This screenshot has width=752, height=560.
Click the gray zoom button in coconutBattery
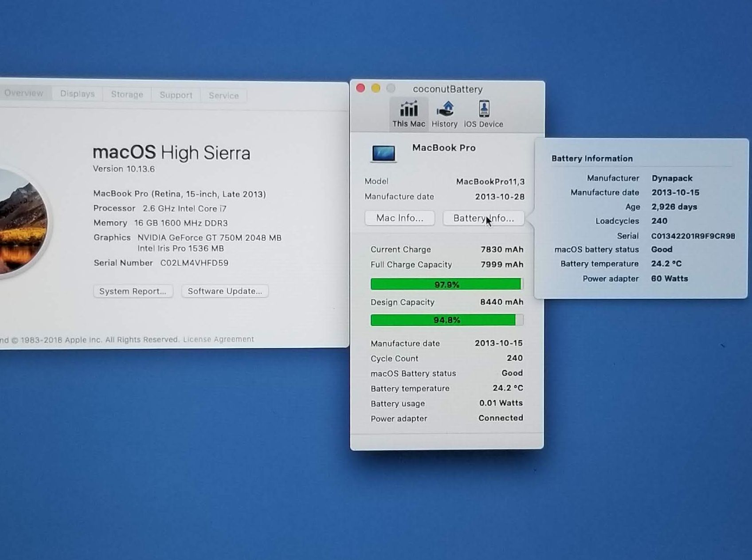391,88
